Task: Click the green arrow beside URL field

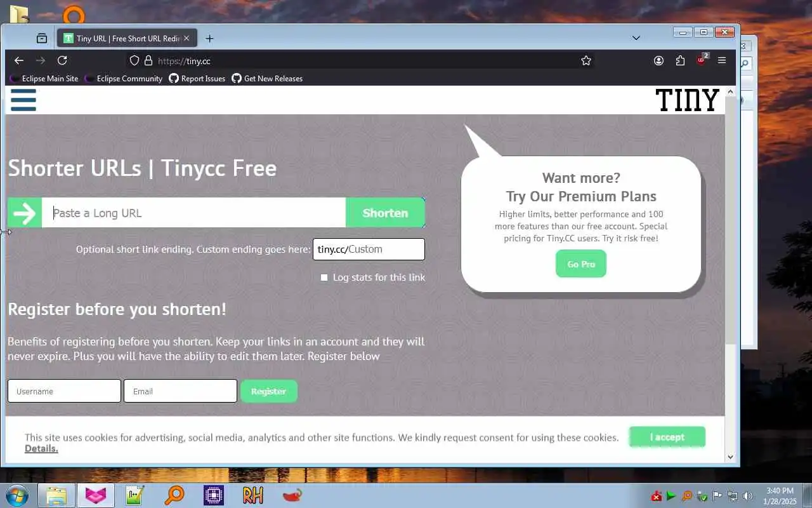Action: 25,213
